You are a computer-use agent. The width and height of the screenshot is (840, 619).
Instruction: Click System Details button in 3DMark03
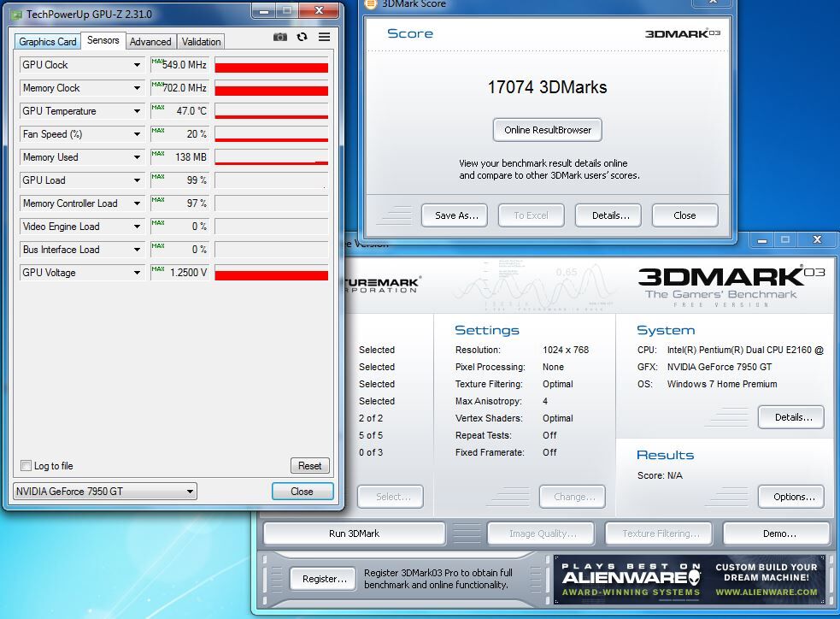tap(791, 417)
